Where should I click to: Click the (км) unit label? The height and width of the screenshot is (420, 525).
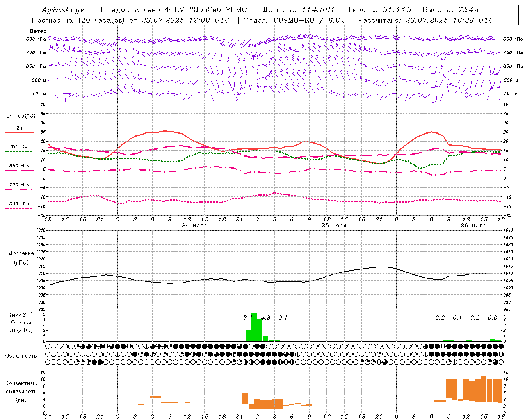point(21,399)
